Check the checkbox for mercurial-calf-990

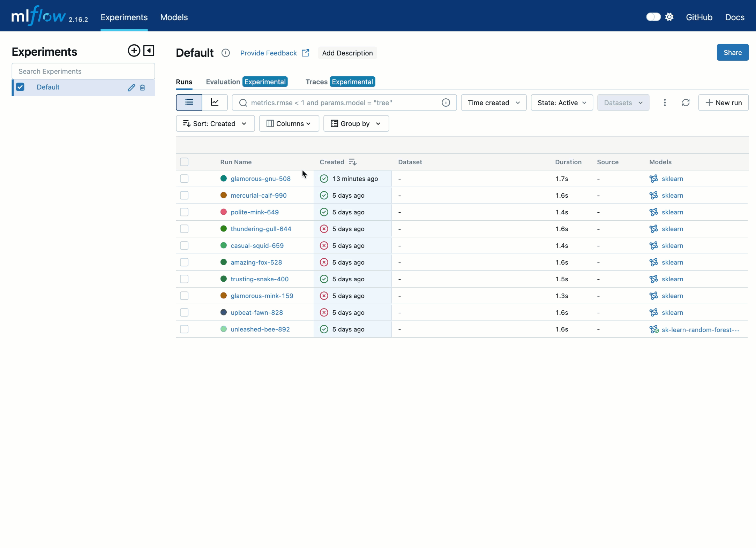(184, 195)
